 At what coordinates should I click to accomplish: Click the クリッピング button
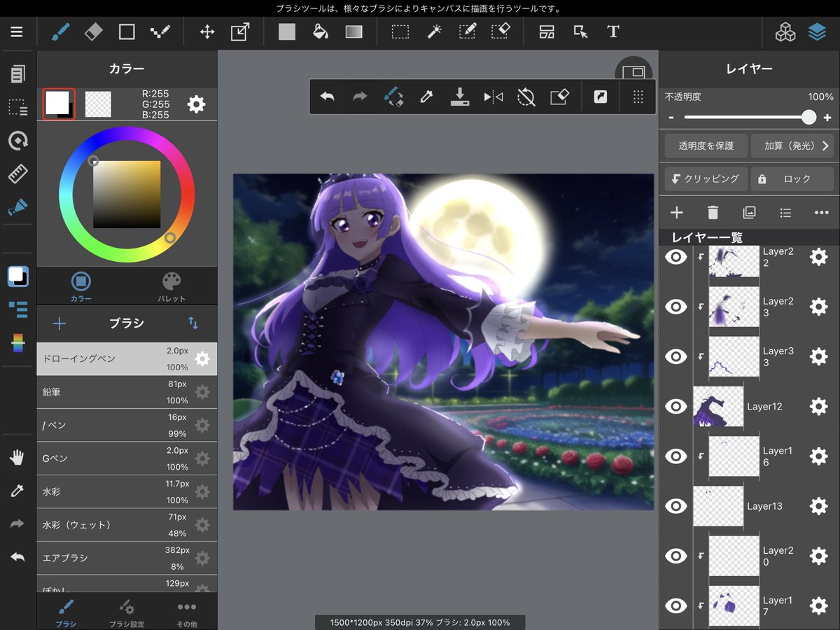tap(706, 178)
